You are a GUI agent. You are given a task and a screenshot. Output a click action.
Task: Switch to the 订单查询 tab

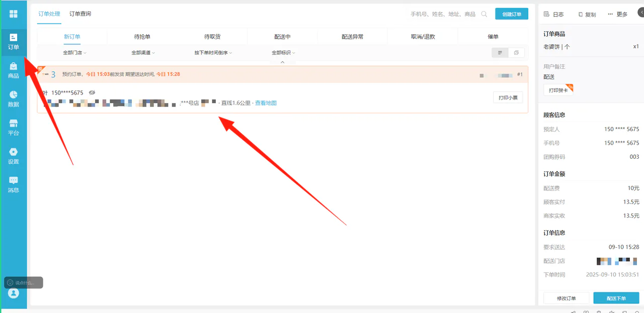(x=80, y=14)
